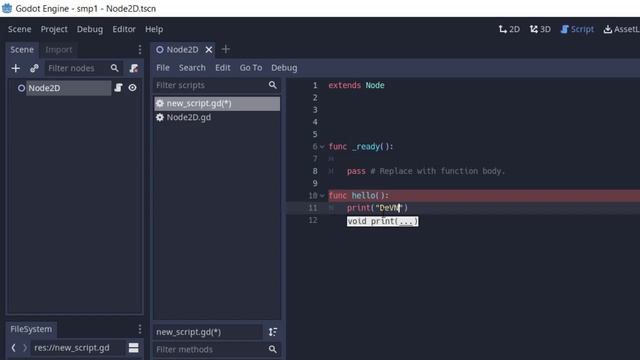Fold the _ready function at line 6

click(x=322, y=147)
